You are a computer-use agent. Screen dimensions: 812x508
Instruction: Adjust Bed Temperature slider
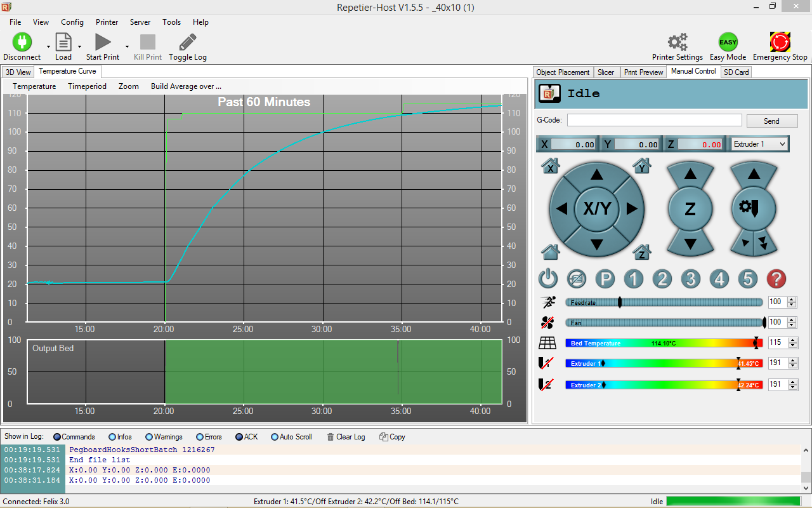(664, 343)
